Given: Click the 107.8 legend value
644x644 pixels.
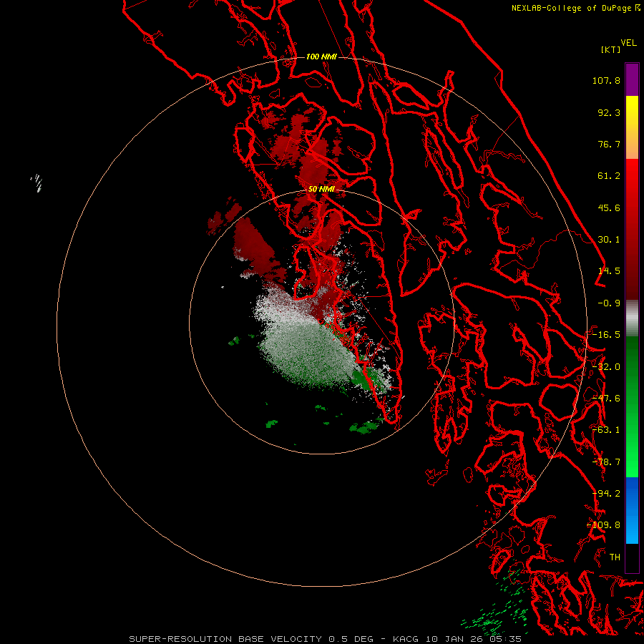Looking at the screenshot, I should click(x=606, y=80).
